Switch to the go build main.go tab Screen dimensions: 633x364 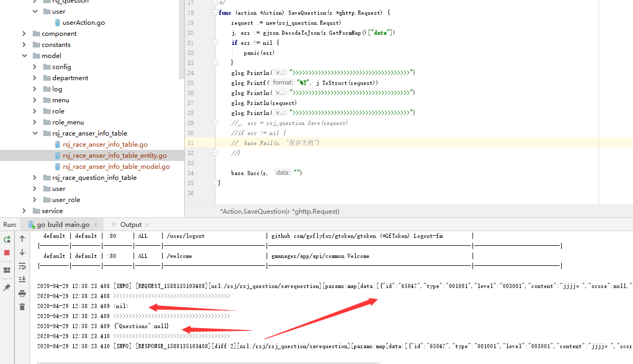click(63, 224)
